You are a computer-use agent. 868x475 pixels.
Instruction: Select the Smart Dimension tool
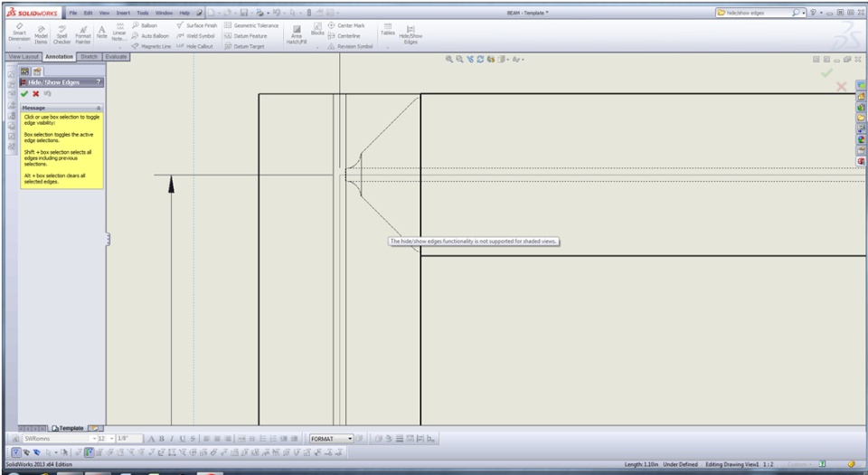pos(19,33)
